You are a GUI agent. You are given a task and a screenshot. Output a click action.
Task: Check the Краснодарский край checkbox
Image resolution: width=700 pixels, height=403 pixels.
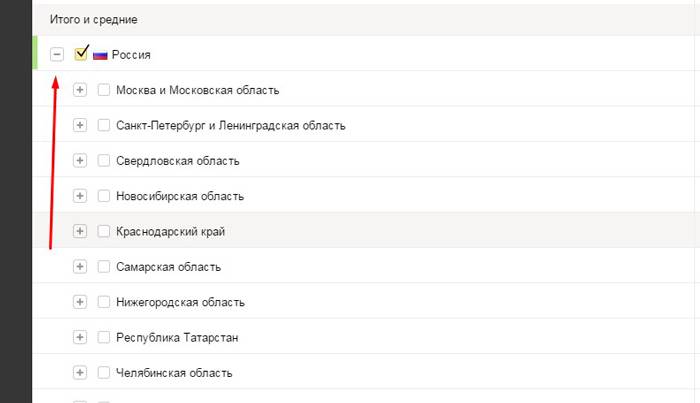pyautogui.click(x=104, y=231)
